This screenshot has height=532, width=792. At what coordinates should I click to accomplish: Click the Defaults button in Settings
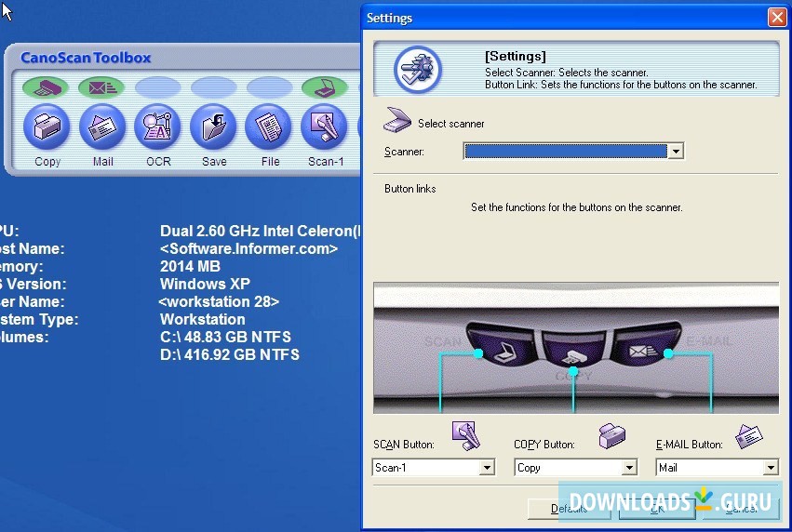(x=570, y=509)
